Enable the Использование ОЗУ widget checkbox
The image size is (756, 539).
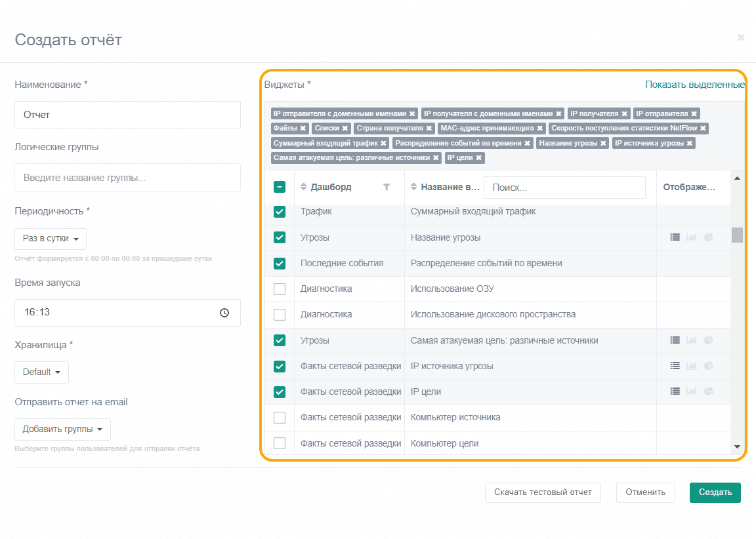tap(280, 289)
